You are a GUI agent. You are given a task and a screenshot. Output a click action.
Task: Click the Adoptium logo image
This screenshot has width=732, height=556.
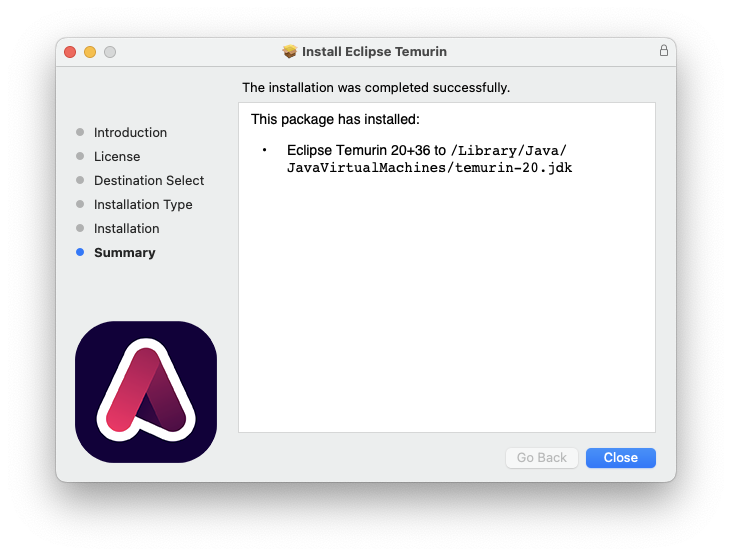[x=146, y=392]
